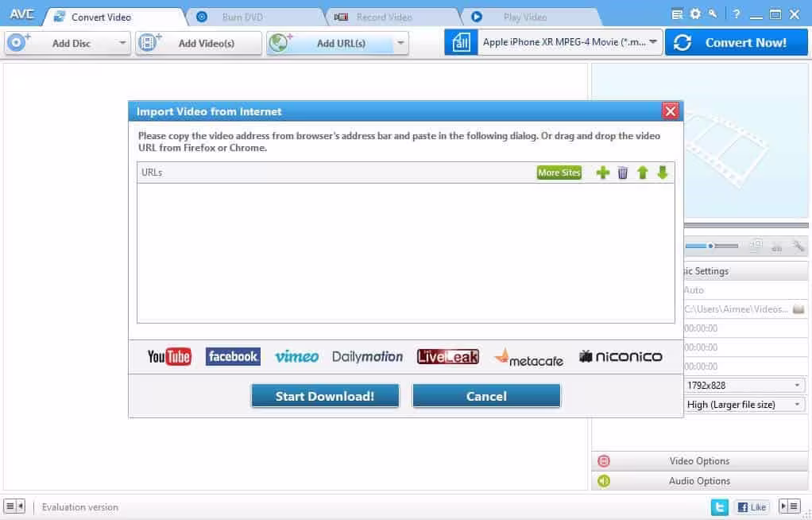Click the task list icon in title bar
The image size is (812, 520).
click(x=677, y=14)
